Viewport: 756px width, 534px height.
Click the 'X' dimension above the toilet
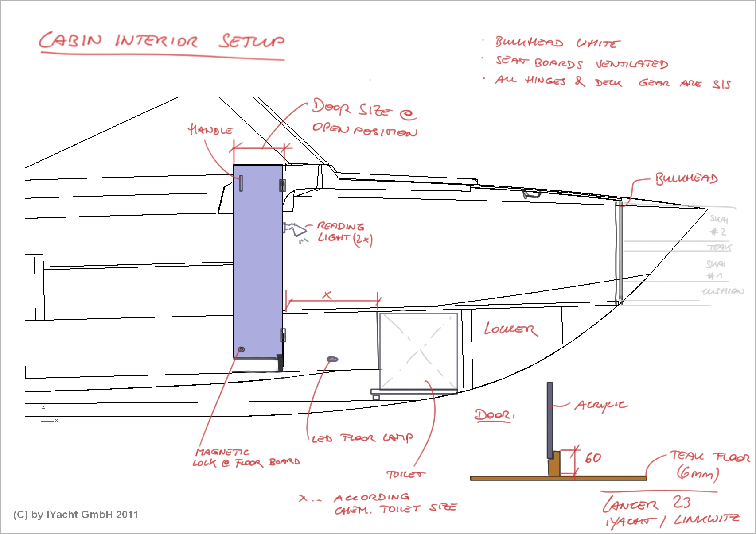click(x=327, y=295)
